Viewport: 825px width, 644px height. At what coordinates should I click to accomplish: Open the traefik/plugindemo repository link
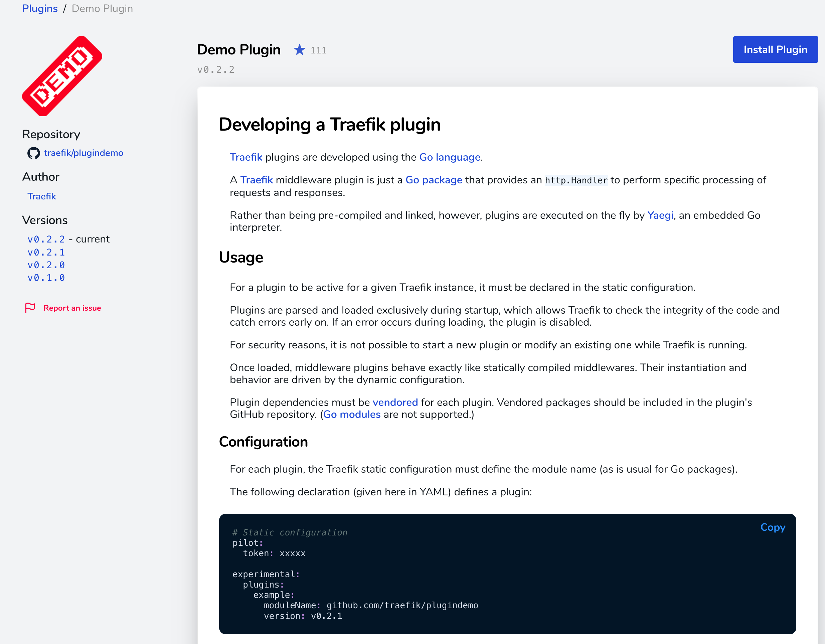[x=84, y=153]
